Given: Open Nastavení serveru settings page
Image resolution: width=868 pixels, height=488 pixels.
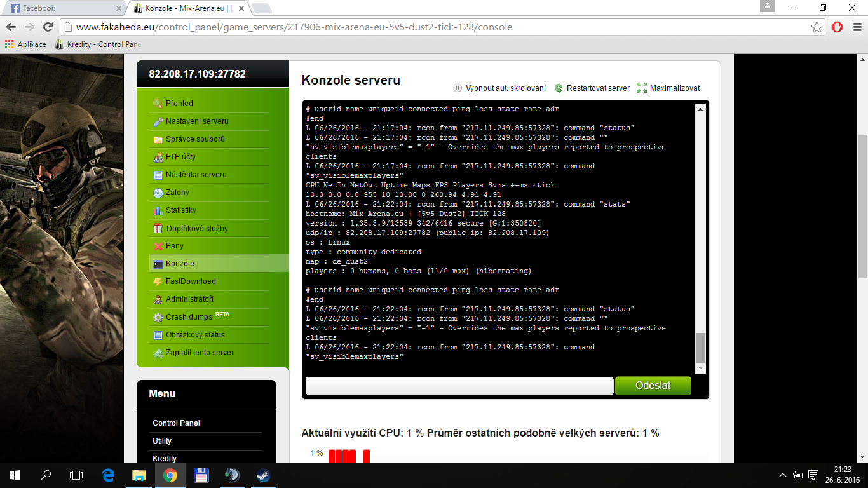Looking at the screenshot, I should (196, 121).
